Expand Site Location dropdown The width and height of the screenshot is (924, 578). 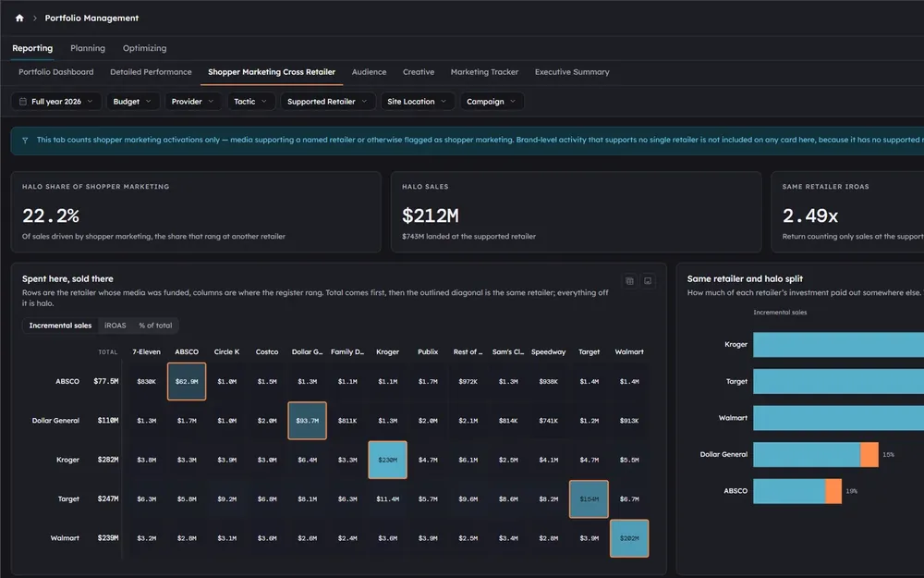(x=418, y=102)
